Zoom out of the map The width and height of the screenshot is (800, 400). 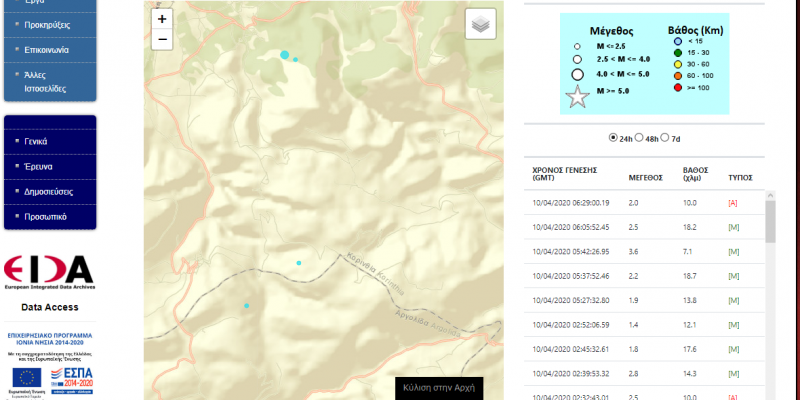[163, 40]
